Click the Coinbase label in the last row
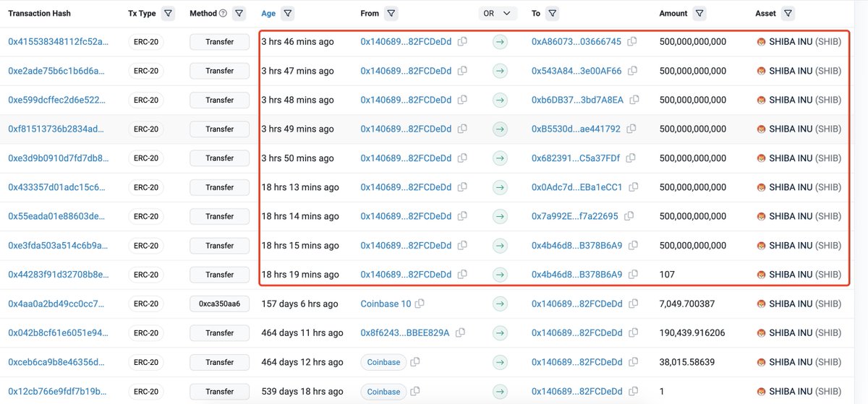 383,392
